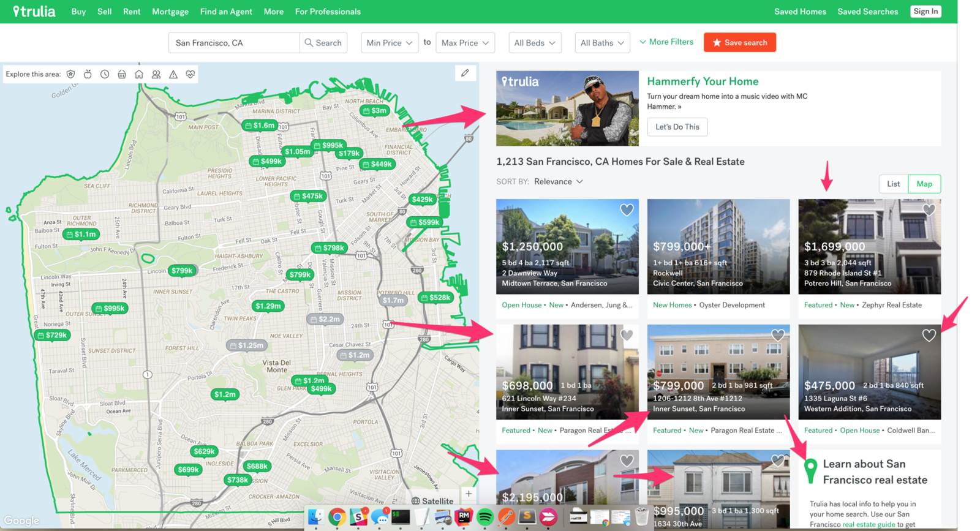The width and height of the screenshot is (980, 531).
Task: Open the Max Price dropdown
Action: (x=466, y=43)
